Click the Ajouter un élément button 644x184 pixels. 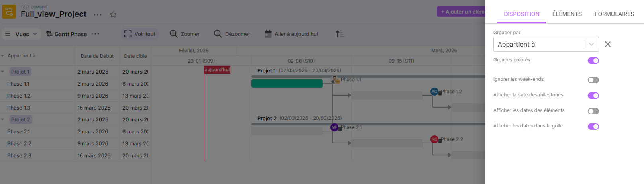(461, 12)
